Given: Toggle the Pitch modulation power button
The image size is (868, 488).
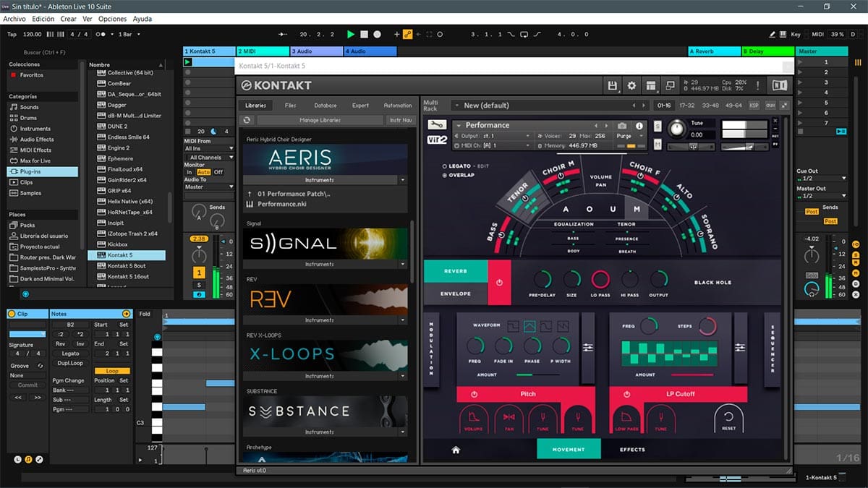Looking at the screenshot, I should 475,394.
